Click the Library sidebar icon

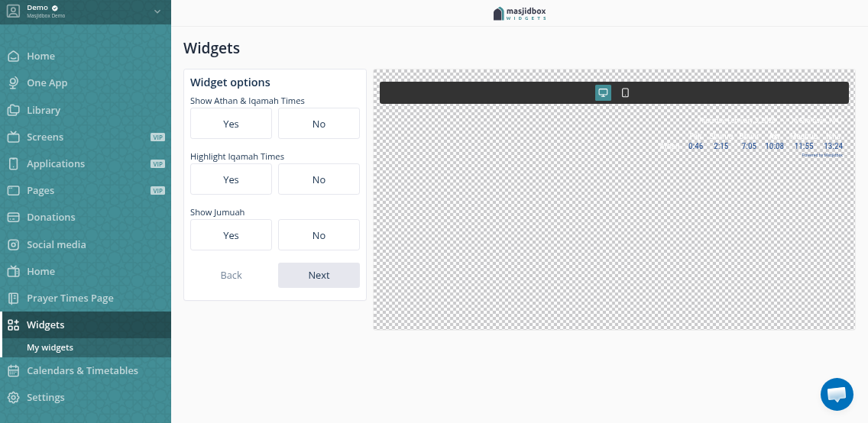(13, 110)
